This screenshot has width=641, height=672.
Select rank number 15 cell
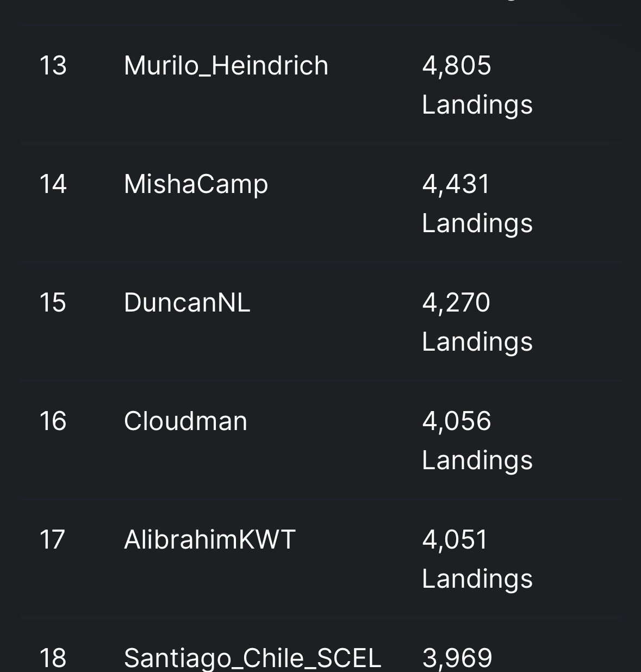point(53,302)
